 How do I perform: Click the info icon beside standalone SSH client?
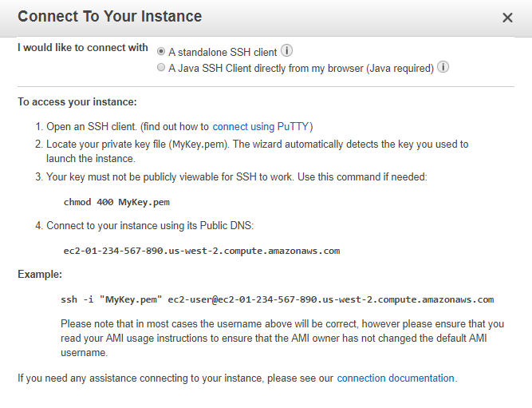286,50
